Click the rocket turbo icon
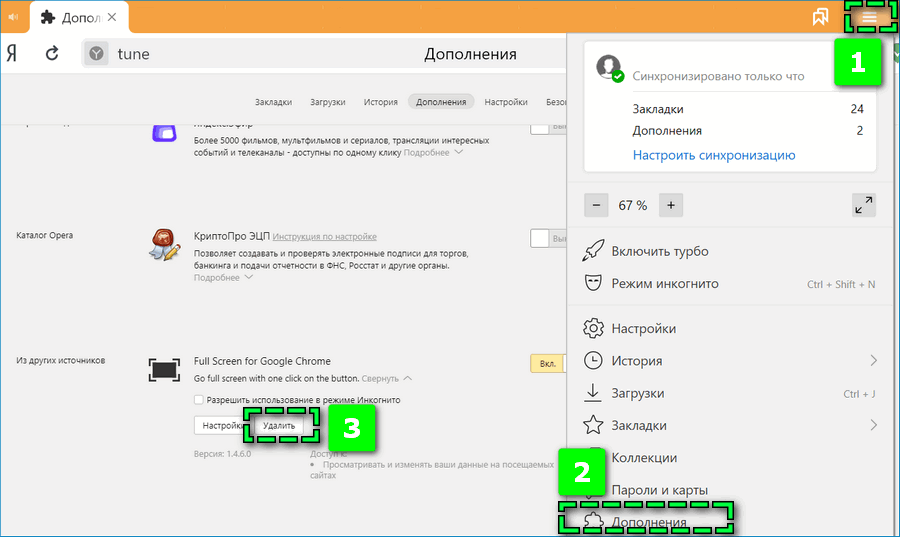Viewport: 900px width, 537px height. [x=593, y=251]
